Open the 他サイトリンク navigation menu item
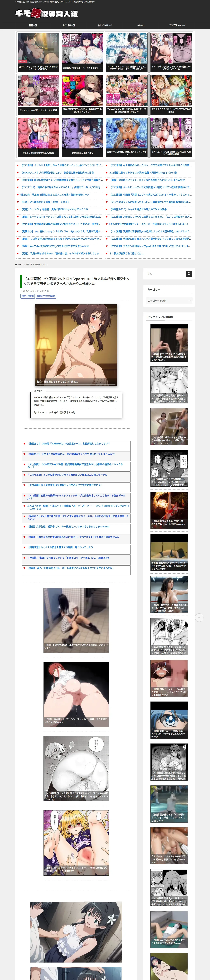Viewport: 210px width, 980px height. tap(105, 25)
